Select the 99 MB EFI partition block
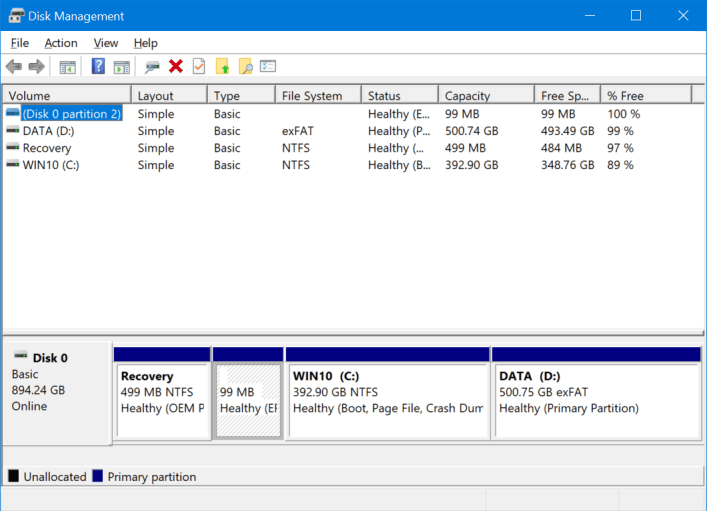The height and width of the screenshot is (511, 707). 248,392
